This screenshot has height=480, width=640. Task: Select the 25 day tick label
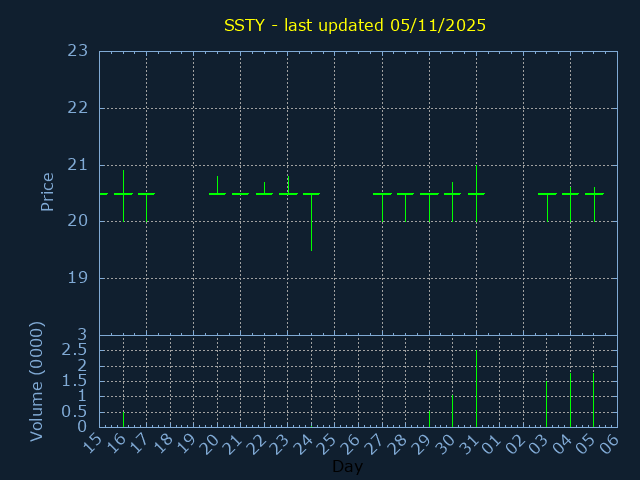pyautogui.click(x=328, y=441)
